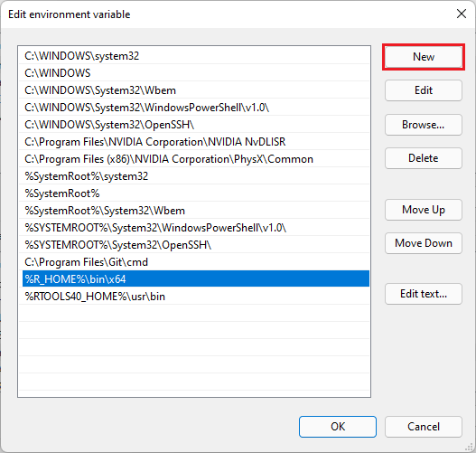The height and width of the screenshot is (453, 476).
Task: Select the C:\WINDOWS\system32 entry
Action: pos(194,56)
